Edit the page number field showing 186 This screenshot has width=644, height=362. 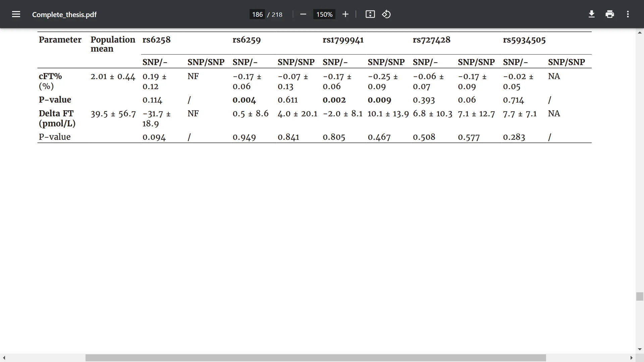(257, 14)
